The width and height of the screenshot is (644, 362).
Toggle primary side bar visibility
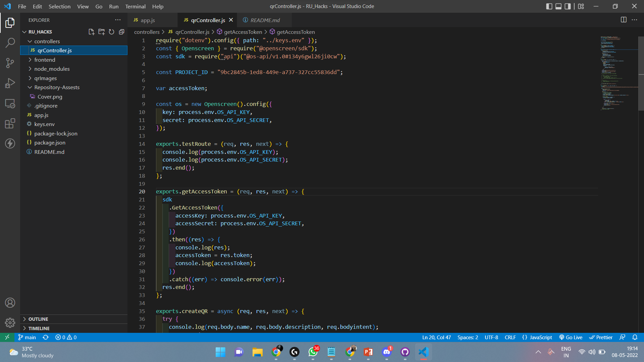click(x=549, y=6)
